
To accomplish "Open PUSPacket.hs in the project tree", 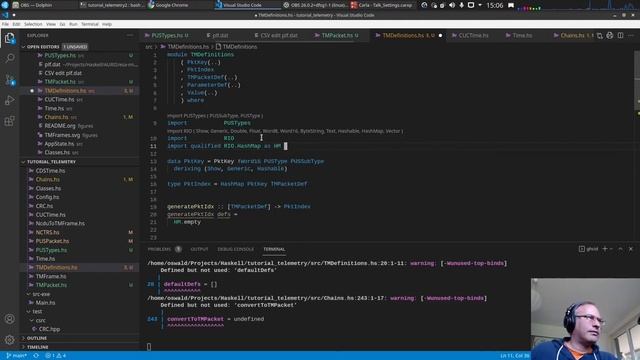I will click(52, 241).
